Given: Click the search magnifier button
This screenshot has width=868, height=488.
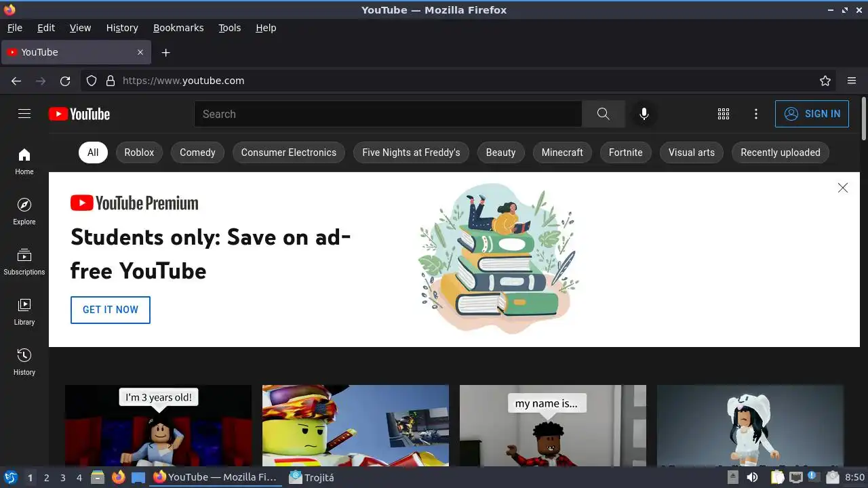Looking at the screenshot, I should 604,114.
